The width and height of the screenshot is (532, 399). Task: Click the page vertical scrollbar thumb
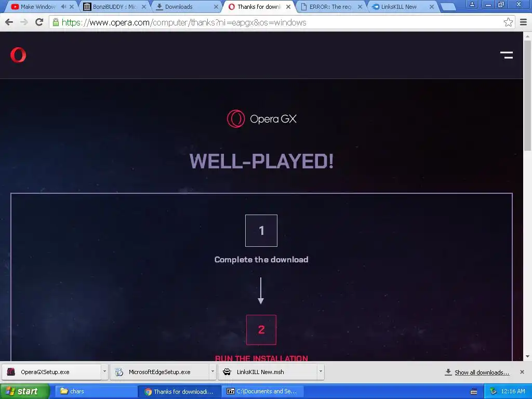528,95
